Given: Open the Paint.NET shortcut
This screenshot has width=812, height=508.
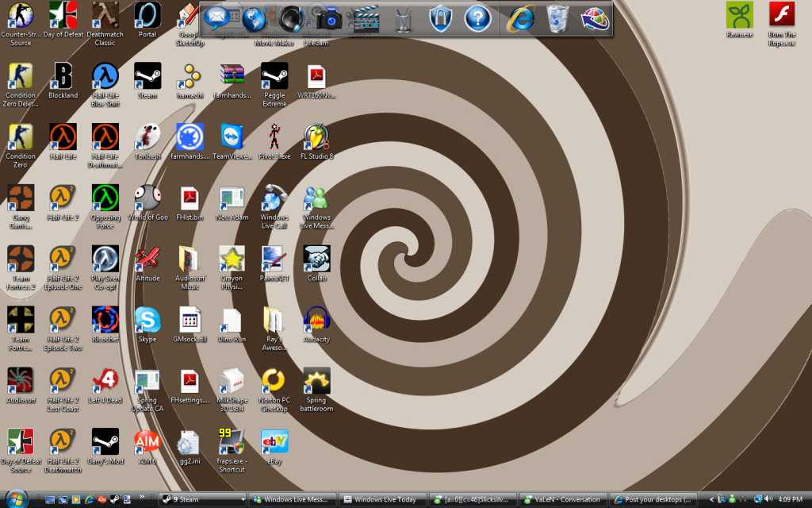Looking at the screenshot, I should pyautogui.click(x=274, y=260).
